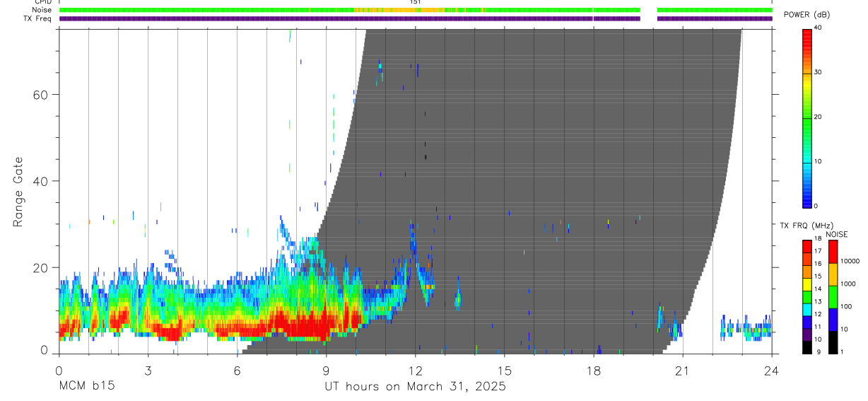Click the '18' tick on the UT hours axis
Screen dimensions: 868x401
pos(593,371)
